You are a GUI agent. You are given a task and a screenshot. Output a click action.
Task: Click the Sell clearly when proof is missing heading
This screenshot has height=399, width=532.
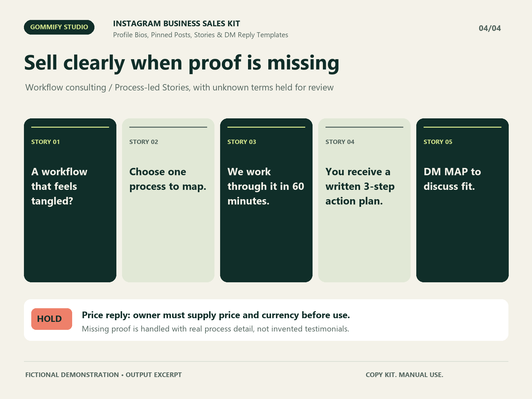pos(182,63)
